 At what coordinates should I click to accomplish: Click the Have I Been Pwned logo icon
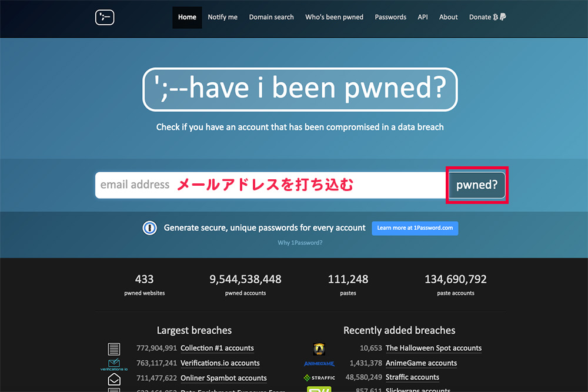pyautogui.click(x=104, y=17)
